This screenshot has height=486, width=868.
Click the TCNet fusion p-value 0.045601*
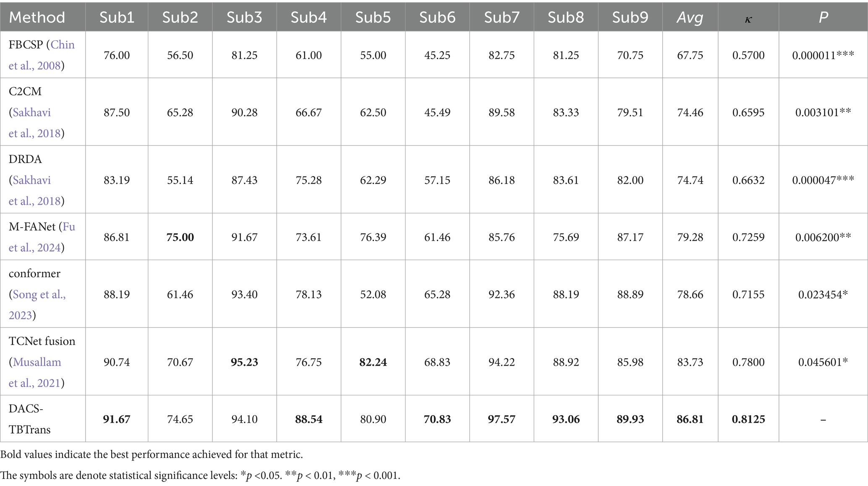(823, 362)
